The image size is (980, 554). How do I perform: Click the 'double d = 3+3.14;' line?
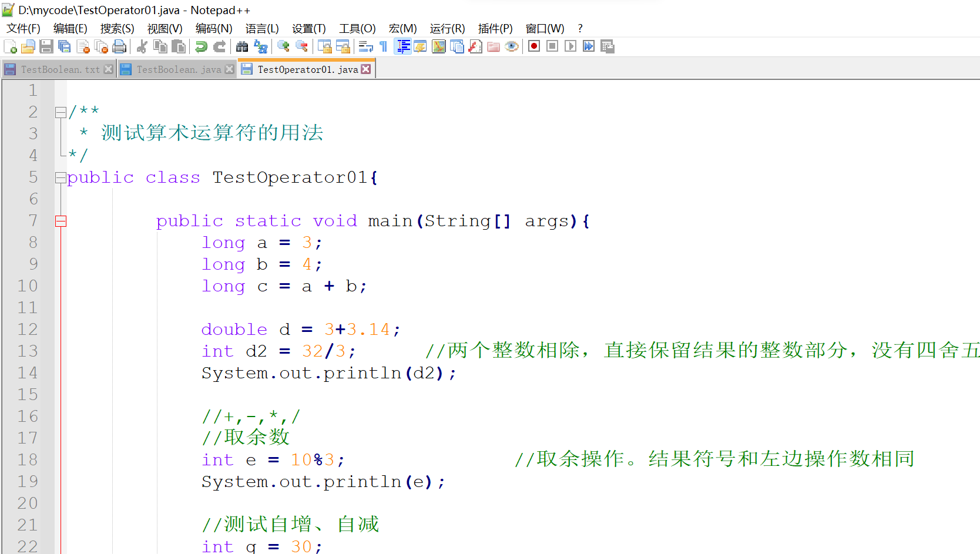(301, 330)
